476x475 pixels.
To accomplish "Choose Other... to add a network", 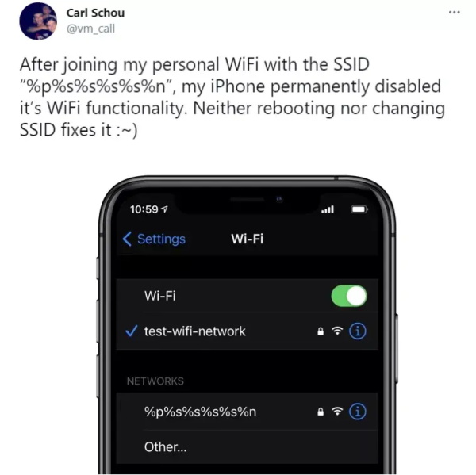I will point(247,446).
